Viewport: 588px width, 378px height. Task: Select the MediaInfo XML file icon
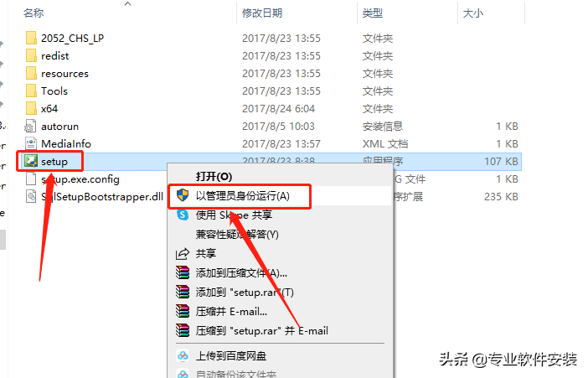31,143
